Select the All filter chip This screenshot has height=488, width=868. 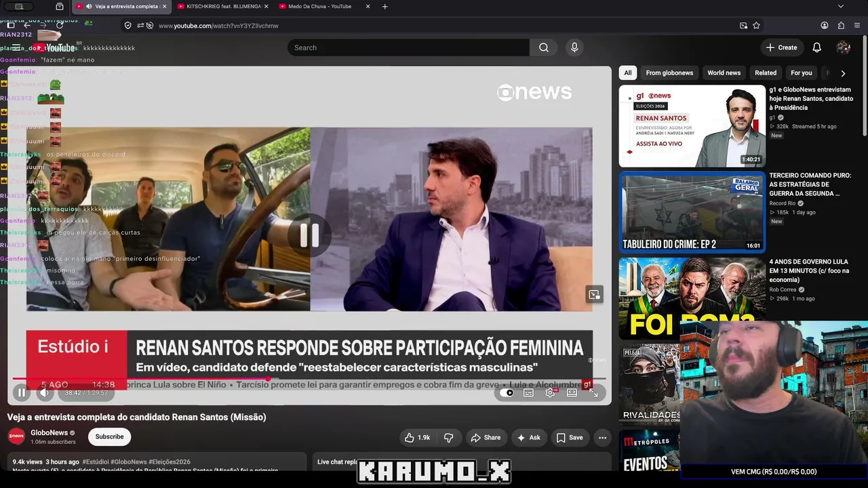(x=628, y=73)
